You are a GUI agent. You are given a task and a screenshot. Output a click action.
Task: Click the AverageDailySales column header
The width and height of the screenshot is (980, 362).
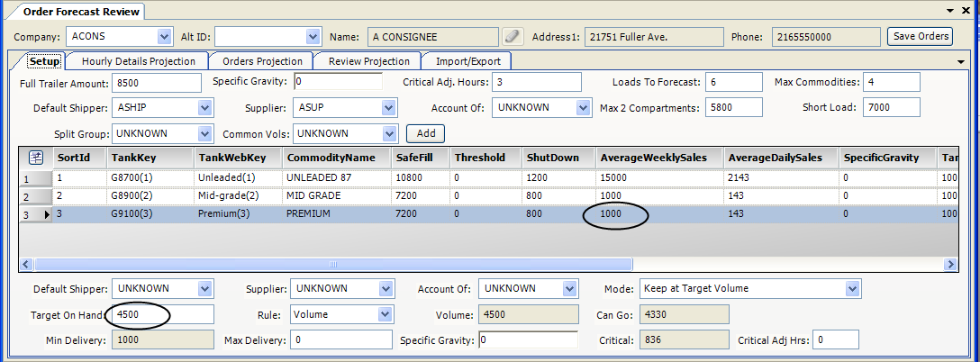pos(781,158)
